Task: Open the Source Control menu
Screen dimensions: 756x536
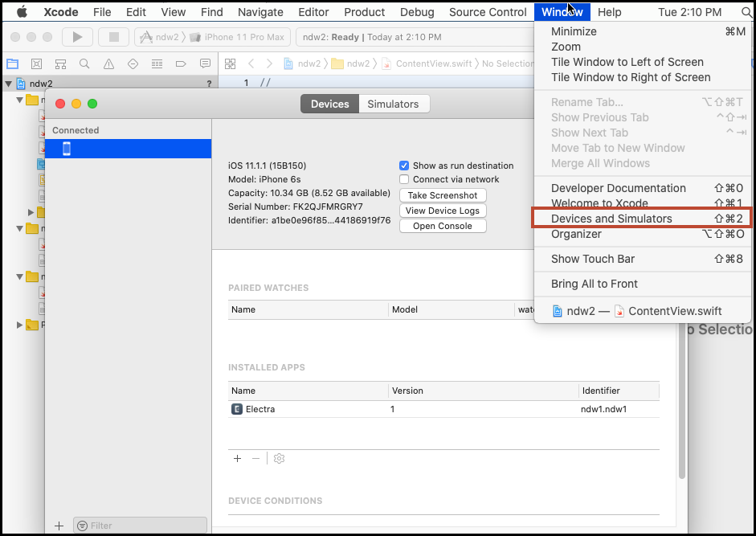Action: pos(488,12)
